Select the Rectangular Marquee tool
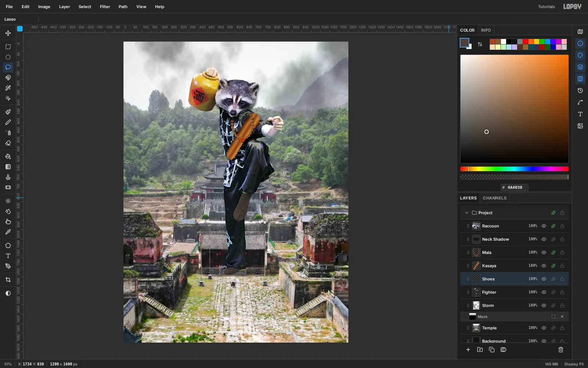This screenshot has width=588, height=368. pyautogui.click(x=8, y=47)
